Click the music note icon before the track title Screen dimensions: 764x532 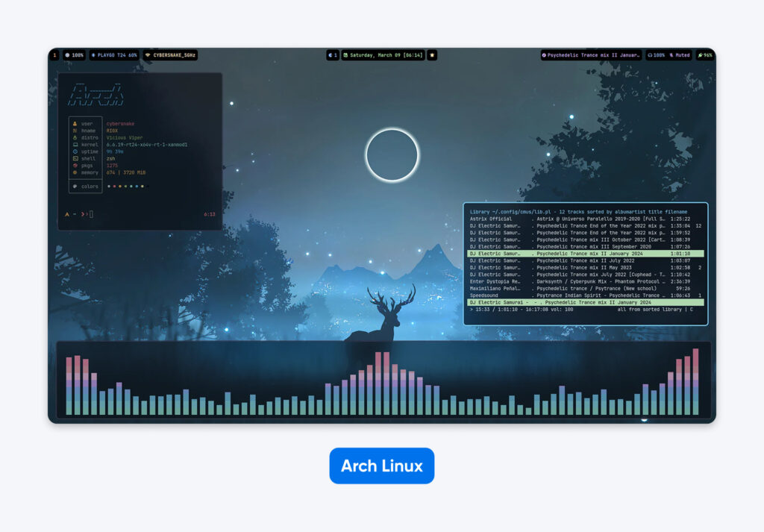545,55
